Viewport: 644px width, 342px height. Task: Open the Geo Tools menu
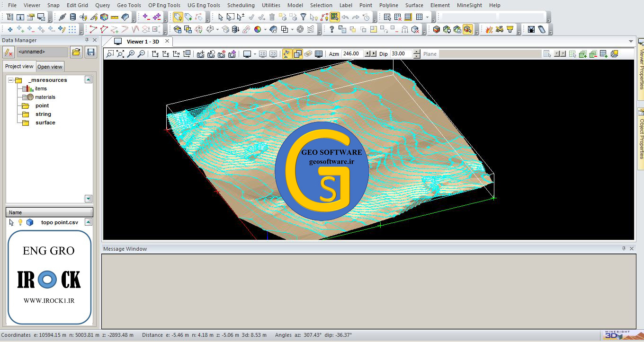129,5
